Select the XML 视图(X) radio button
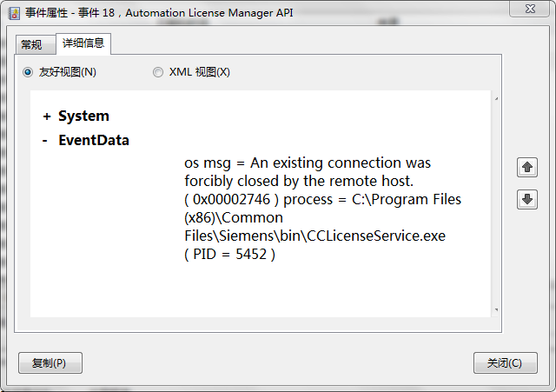Screen dimensions: 556x392 (158, 72)
